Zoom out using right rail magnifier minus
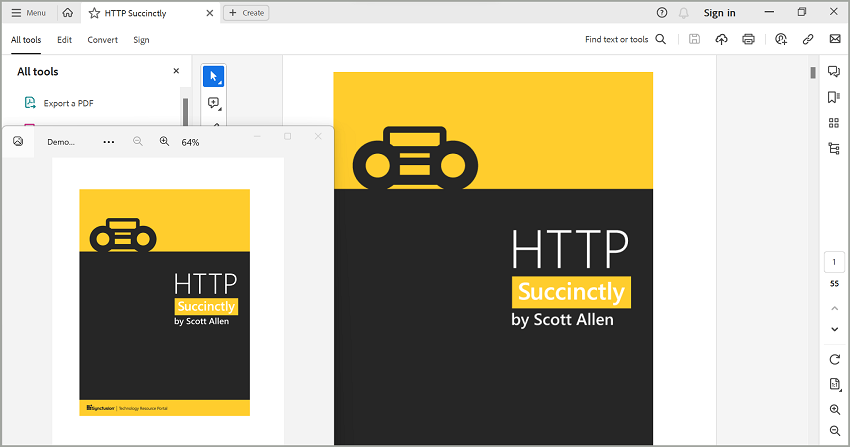This screenshot has width=850, height=447. coord(835,431)
